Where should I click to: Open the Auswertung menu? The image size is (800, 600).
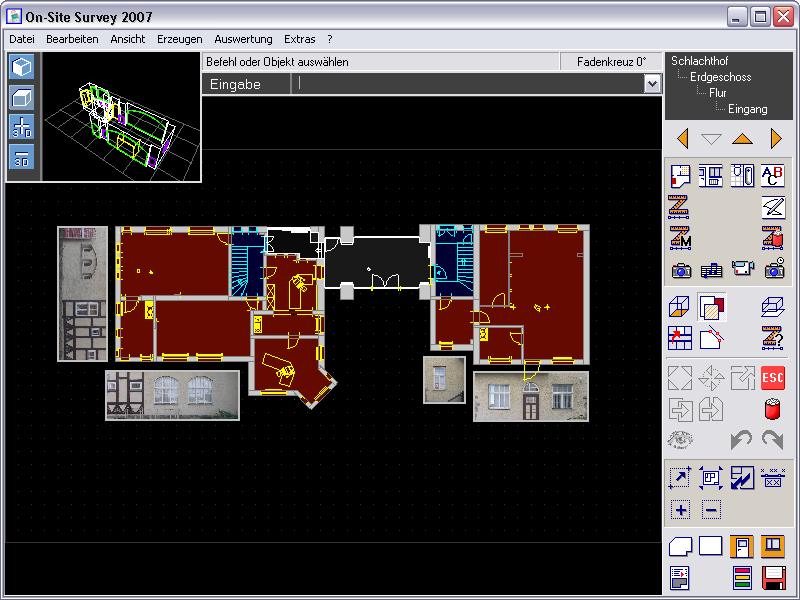(x=243, y=39)
